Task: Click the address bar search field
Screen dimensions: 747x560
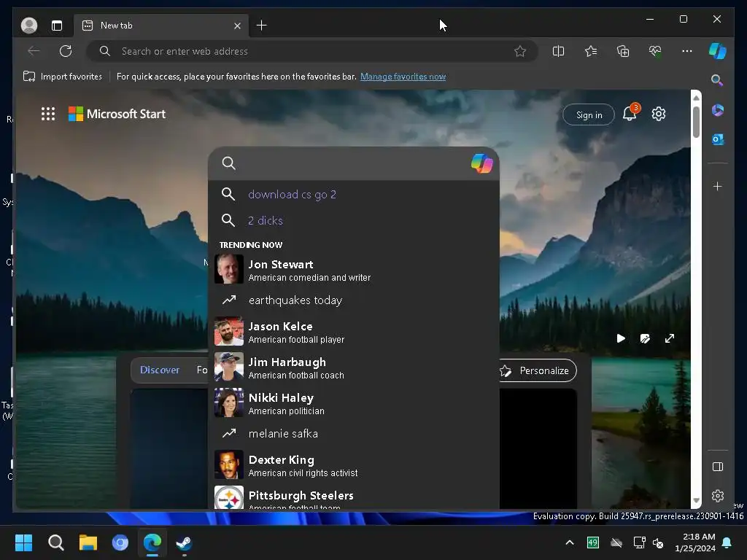Action: click(x=311, y=52)
